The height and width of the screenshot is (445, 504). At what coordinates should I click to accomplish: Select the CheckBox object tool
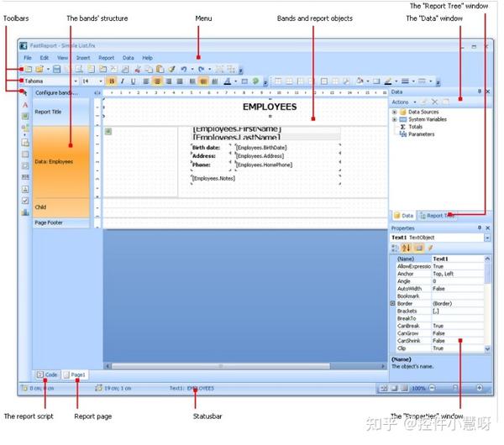25,201
